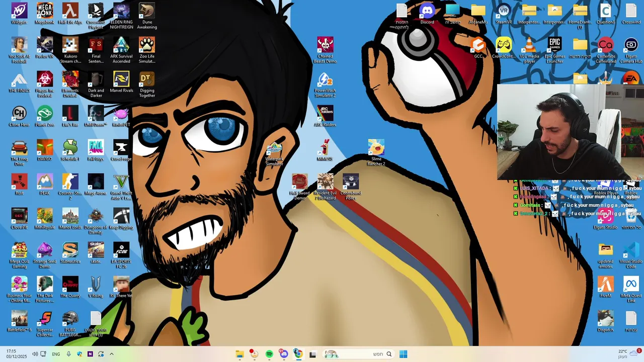Open the ArcaneMu folder
This screenshot has width=644, height=362.
(x=478, y=14)
